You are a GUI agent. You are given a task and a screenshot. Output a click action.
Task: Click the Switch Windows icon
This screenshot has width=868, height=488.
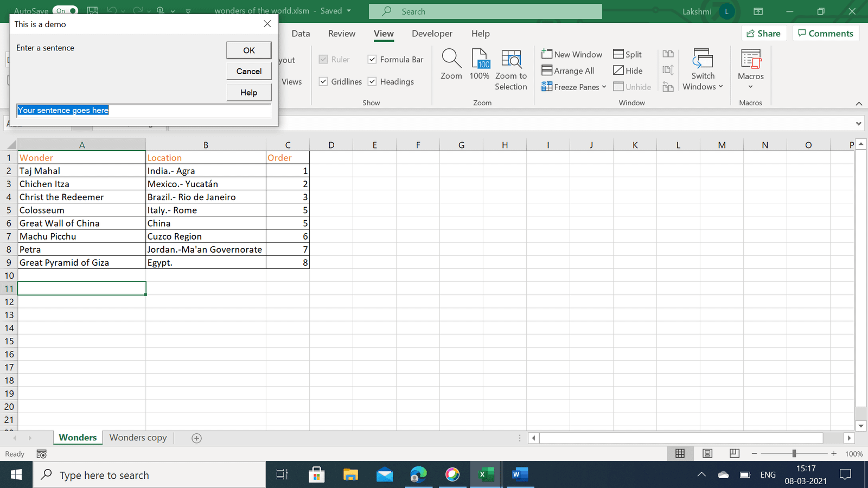703,58
